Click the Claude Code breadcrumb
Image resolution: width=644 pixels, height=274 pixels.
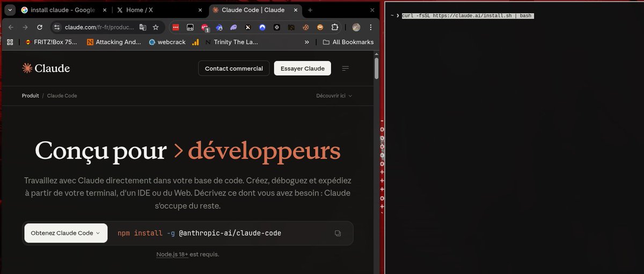click(62, 95)
